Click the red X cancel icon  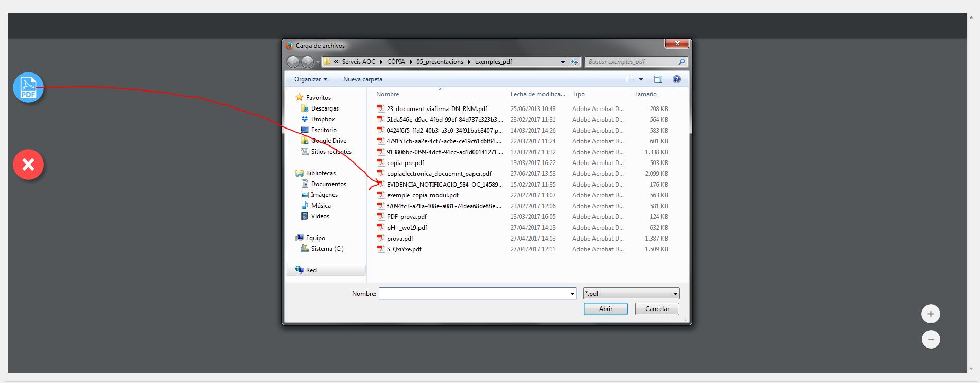click(28, 165)
